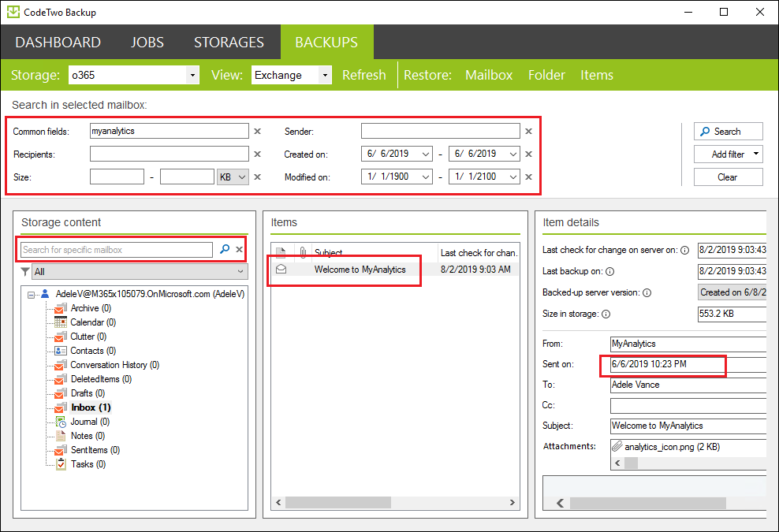The image size is (779, 532).
Task: Select the Inbox (1) folder
Action: click(x=91, y=407)
